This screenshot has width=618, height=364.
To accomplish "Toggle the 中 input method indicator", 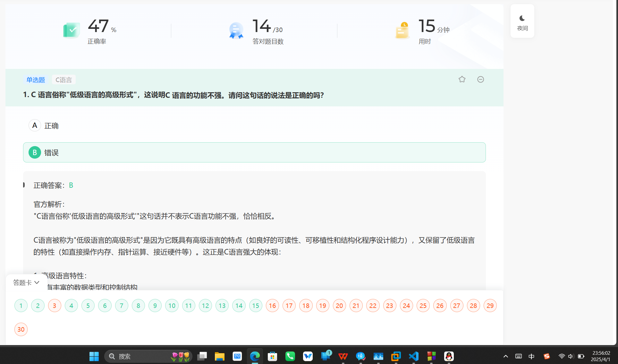I will coord(531,356).
